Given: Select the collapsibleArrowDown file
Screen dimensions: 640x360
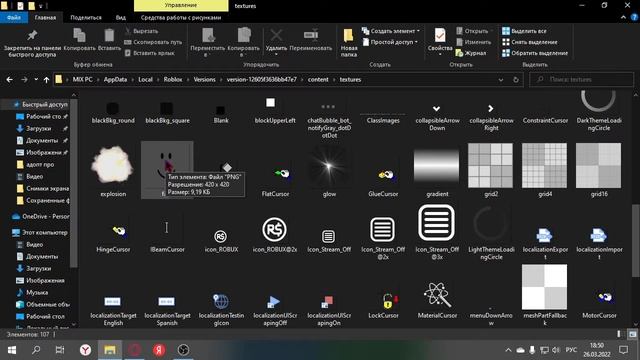Looking at the screenshot, I should click(x=437, y=118).
